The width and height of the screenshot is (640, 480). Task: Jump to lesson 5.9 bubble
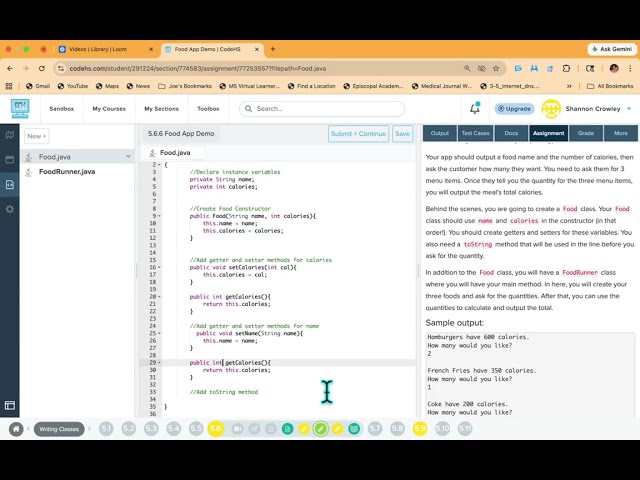point(420,429)
